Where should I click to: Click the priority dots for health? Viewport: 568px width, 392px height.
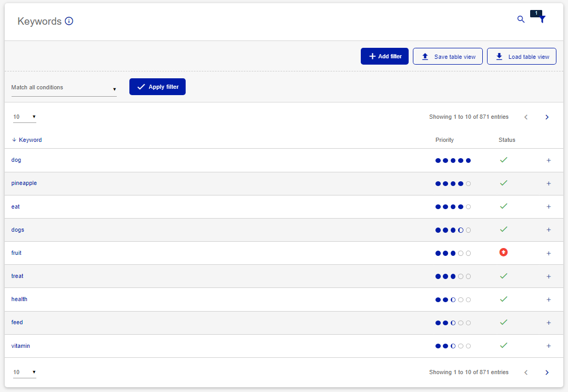453,300
